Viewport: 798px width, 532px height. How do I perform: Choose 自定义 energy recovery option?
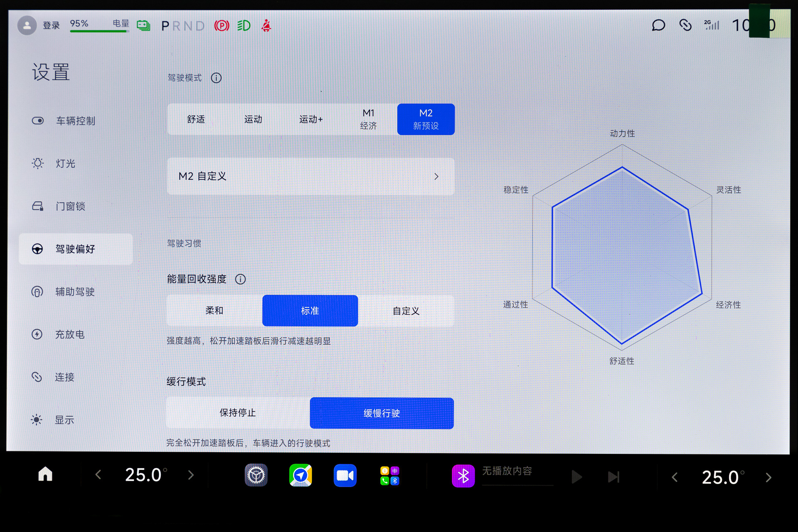coord(406,311)
